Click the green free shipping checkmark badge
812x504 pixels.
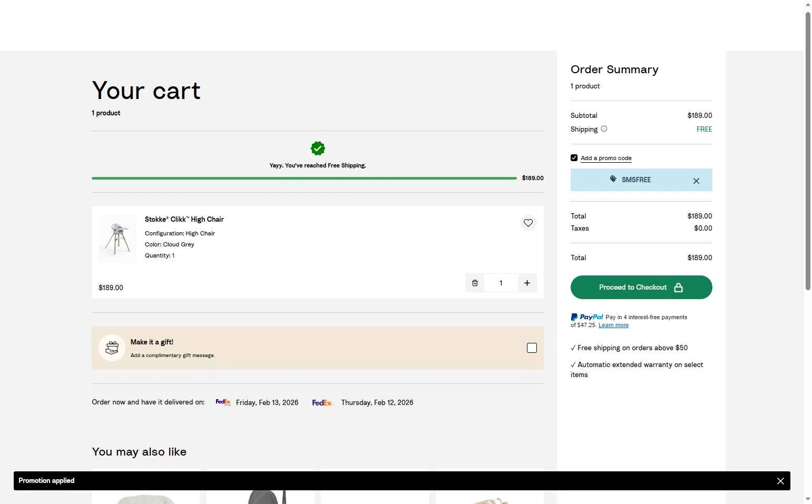point(318,149)
